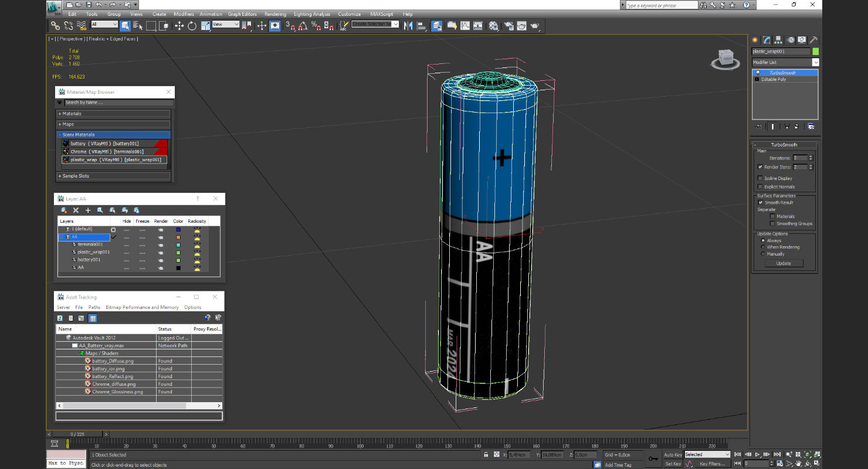
Task: Open the Graph Editors menu
Action: point(242,14)
